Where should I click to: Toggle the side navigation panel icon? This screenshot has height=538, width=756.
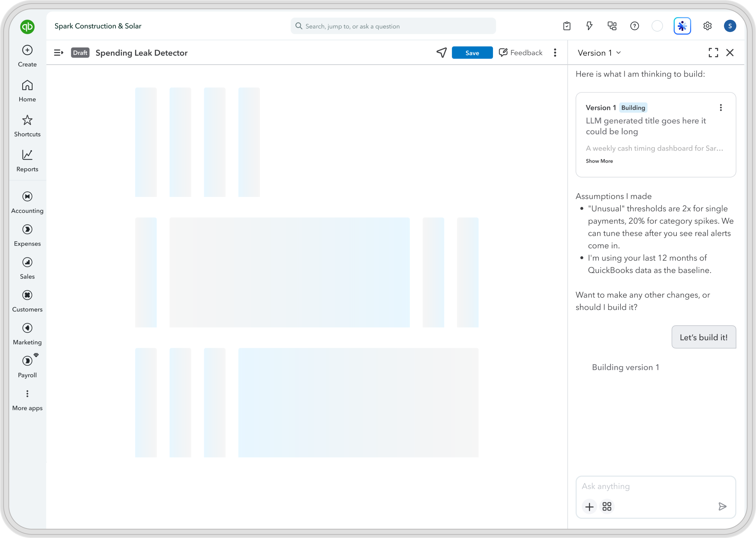(x=58, y=53)
